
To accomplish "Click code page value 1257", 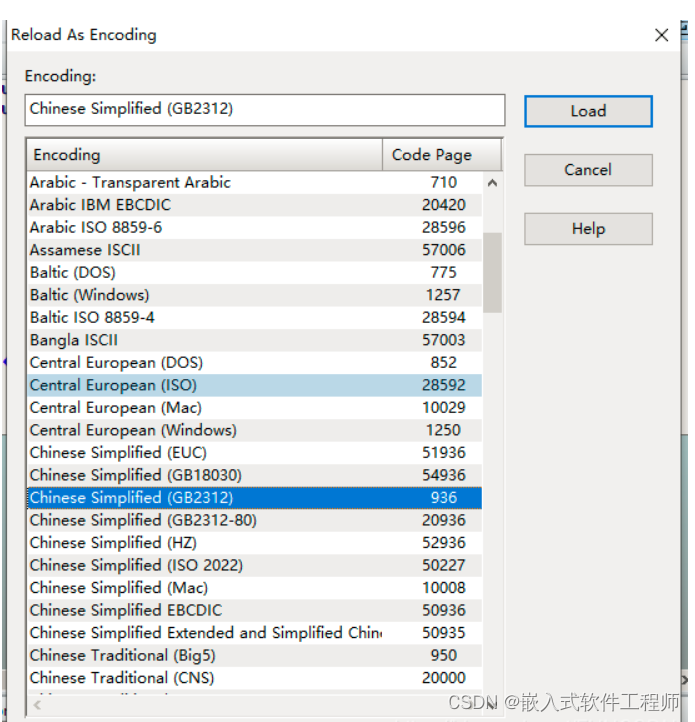I will point(443,295).
